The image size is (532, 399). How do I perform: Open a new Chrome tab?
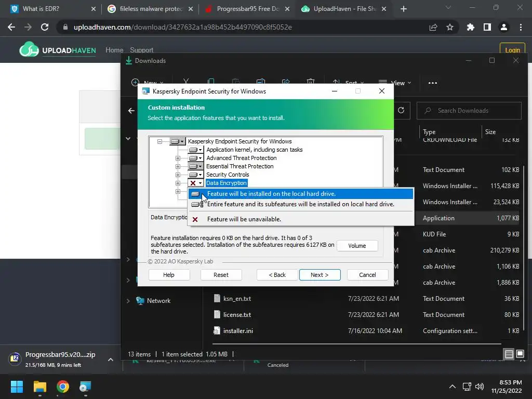click(403, 9)
